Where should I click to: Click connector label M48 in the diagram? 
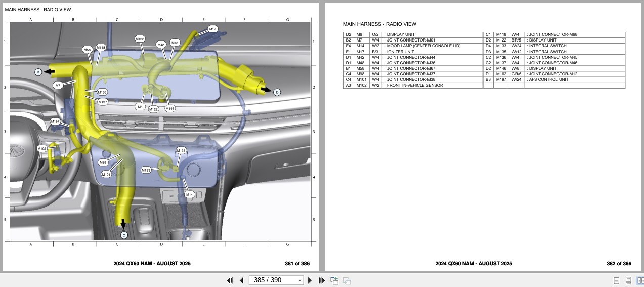[x=175, y=43]
